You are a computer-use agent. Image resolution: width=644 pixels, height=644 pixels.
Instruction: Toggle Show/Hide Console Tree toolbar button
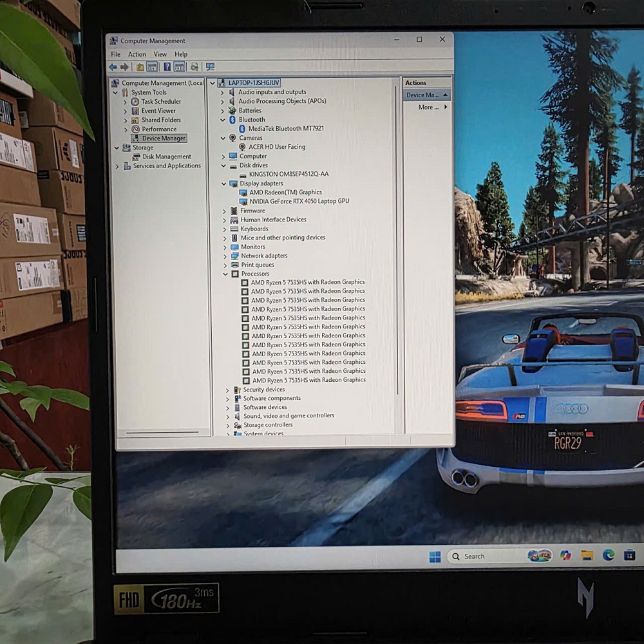coord(152,67)
